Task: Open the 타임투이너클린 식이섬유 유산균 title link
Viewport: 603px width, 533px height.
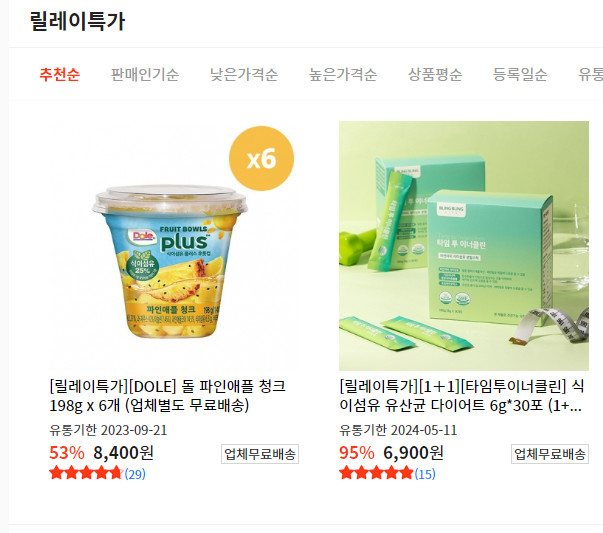Action: (x=461, y=395)
